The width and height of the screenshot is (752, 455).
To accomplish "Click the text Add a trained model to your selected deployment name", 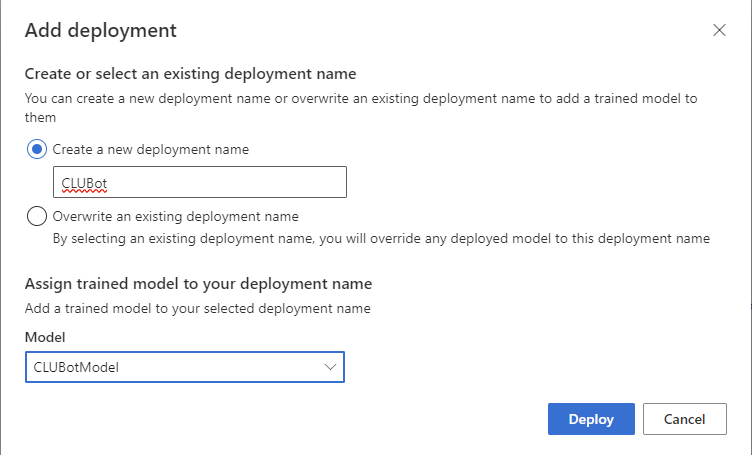I will point(198,308).
